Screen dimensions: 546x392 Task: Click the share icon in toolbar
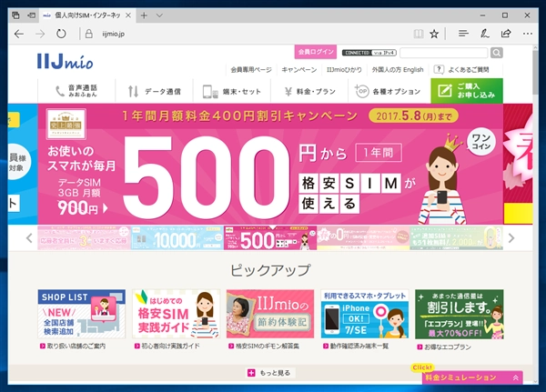point(506,34)
